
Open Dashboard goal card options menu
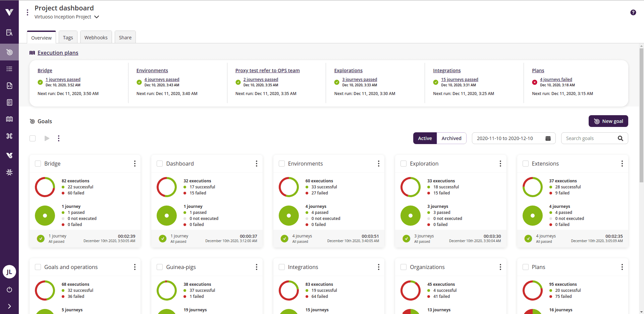click(257, 164)
